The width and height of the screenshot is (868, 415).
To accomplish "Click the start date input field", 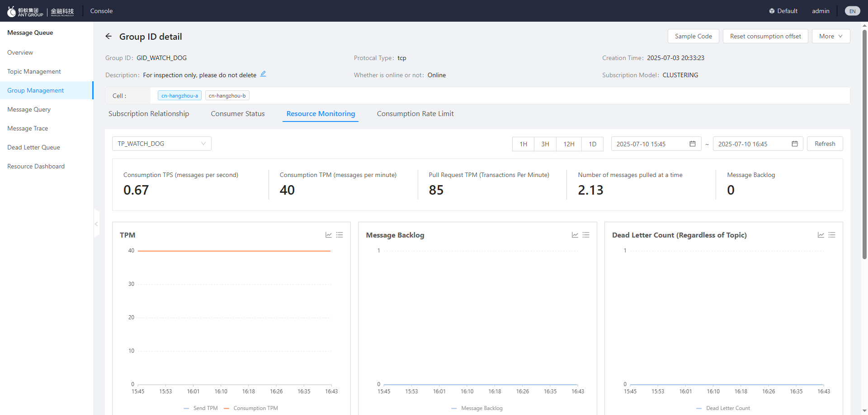I will (656, 144).
